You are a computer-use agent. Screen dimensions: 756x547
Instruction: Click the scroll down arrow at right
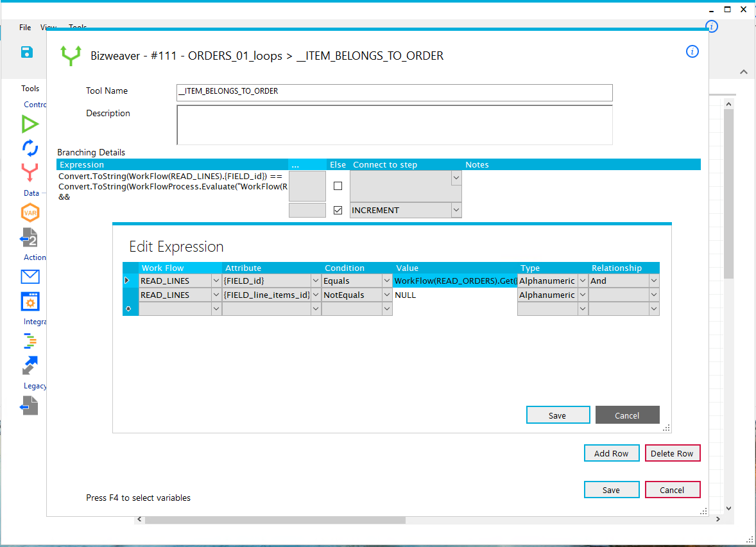point(728,508)
